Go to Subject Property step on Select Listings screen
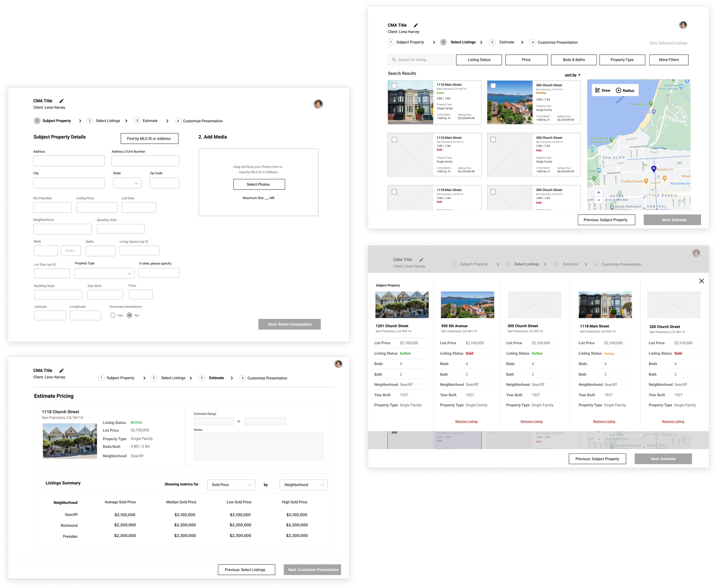This screenshot has height=588, width=717. [x=406, y=42]
